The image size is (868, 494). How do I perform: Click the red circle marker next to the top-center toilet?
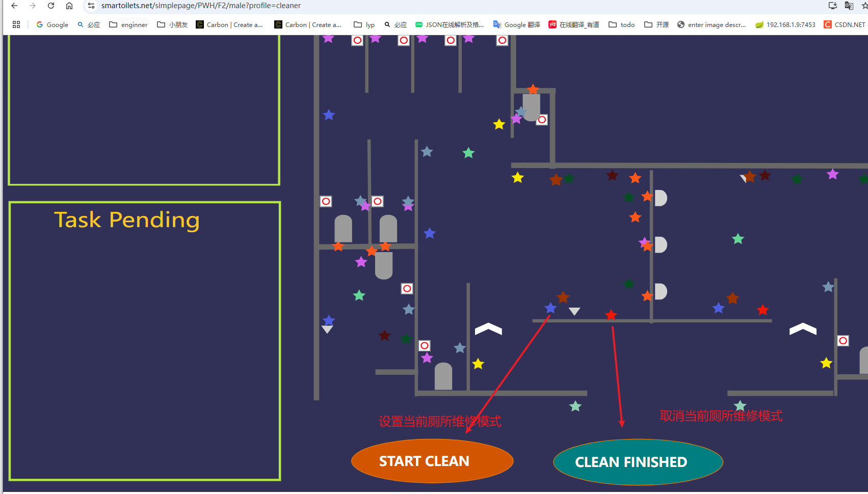click(542, 120)
